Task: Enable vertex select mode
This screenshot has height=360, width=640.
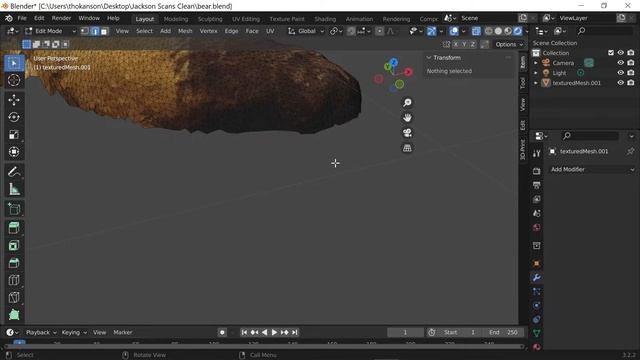Action: [x=85, y=31]
